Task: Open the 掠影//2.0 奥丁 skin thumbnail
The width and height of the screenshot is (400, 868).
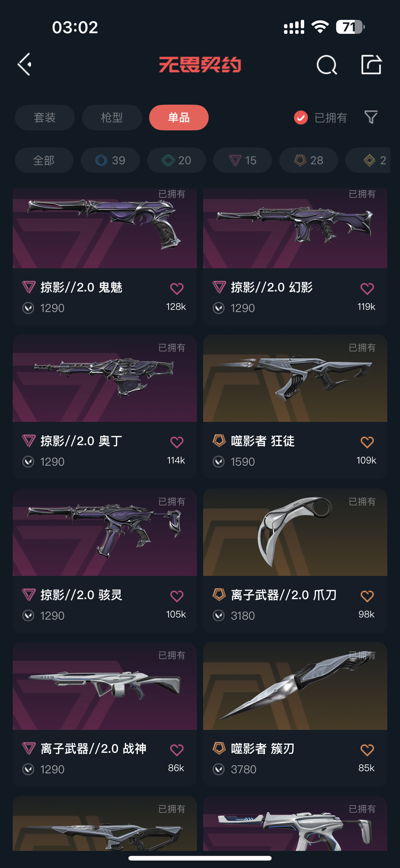Action: tap(105, 378)
